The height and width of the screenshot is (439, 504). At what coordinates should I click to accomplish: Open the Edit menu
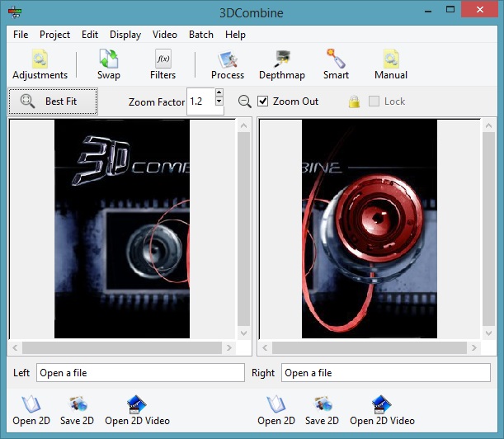(x=90, y=35)
